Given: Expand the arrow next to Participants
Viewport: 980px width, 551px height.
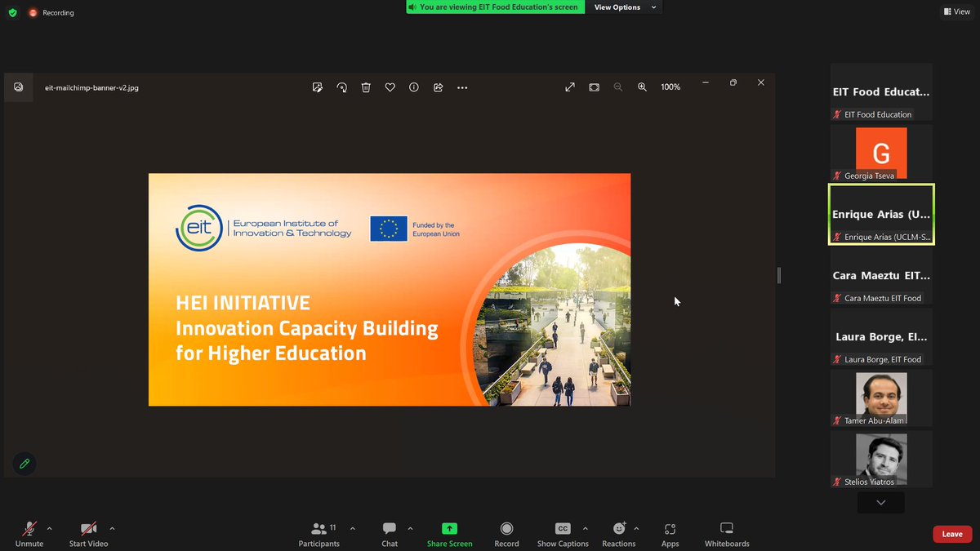Looking at the screenshot, I should [353, 528].
